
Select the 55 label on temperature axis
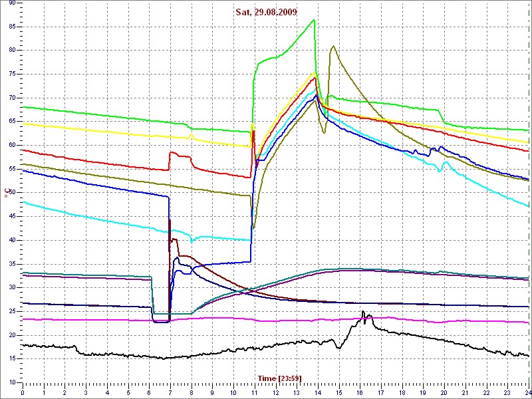11,169
